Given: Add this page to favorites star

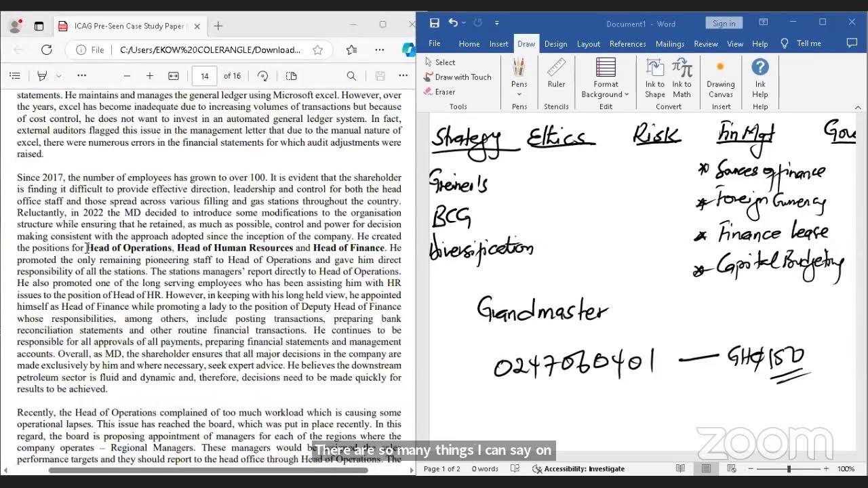Looking at the screenshot, I should click(317, 49).
